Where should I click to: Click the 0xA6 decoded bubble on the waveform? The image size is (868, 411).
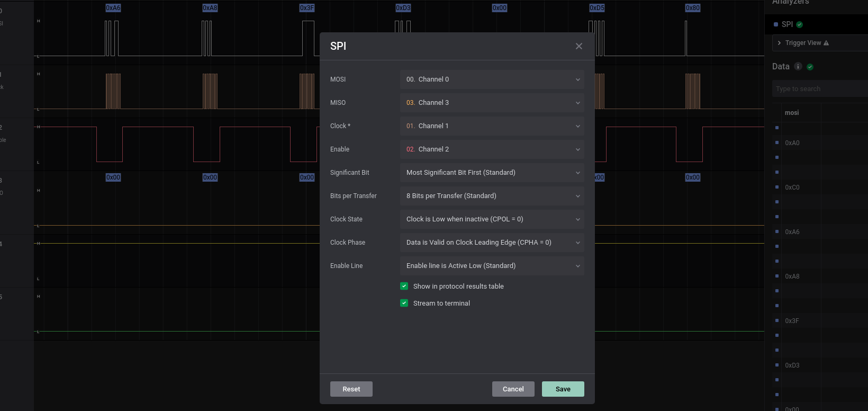coord(113,8)
